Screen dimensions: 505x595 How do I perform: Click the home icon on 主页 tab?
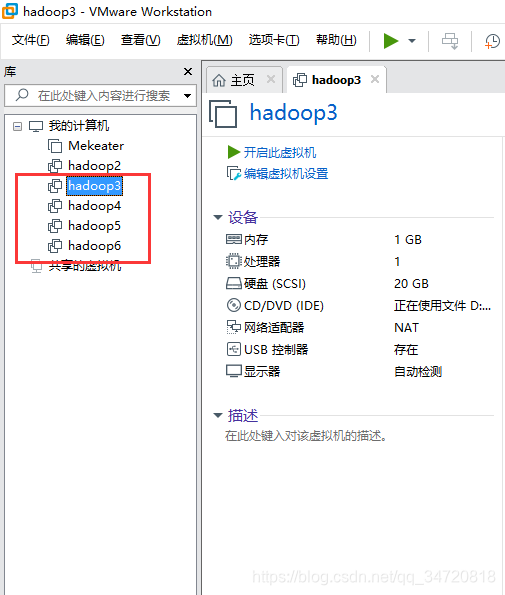(x=219, y=80)
